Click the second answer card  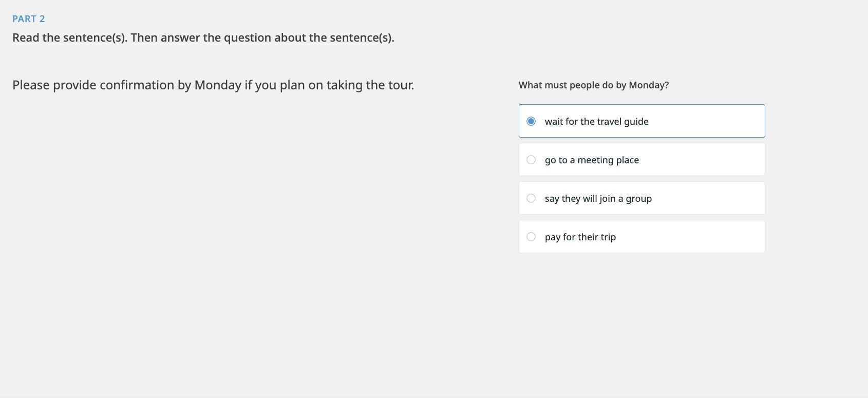coord(641,160)
